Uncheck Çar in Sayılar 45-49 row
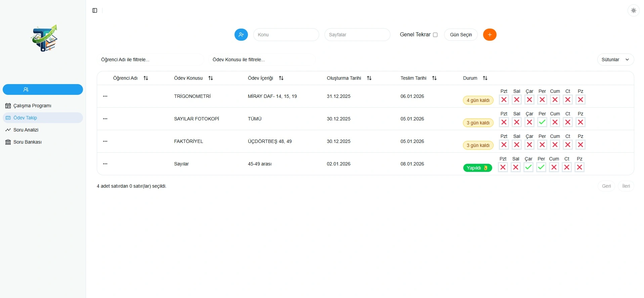 coord(528,167)
